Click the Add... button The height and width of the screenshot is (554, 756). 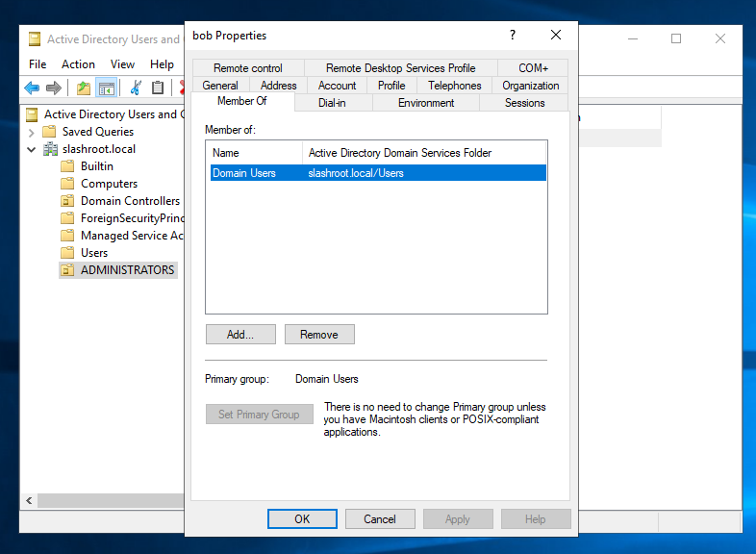pos(240,335)
